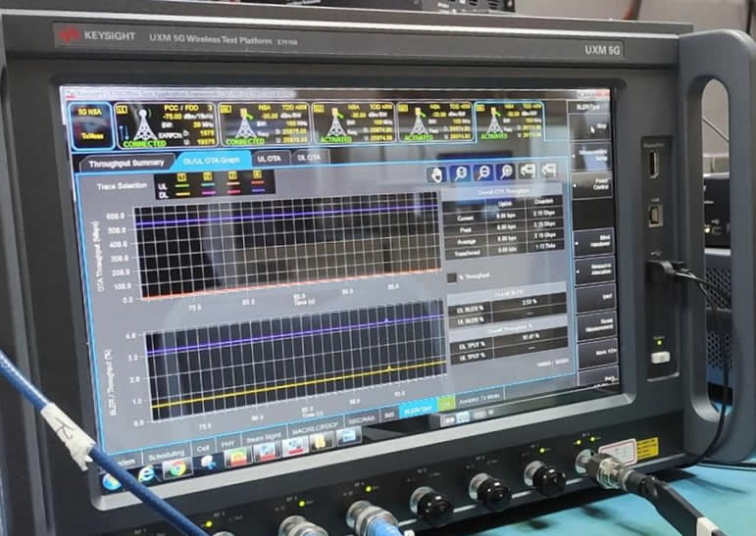Click the Peak row label
This screenshot has height=536, width=756.
(465, 230)
